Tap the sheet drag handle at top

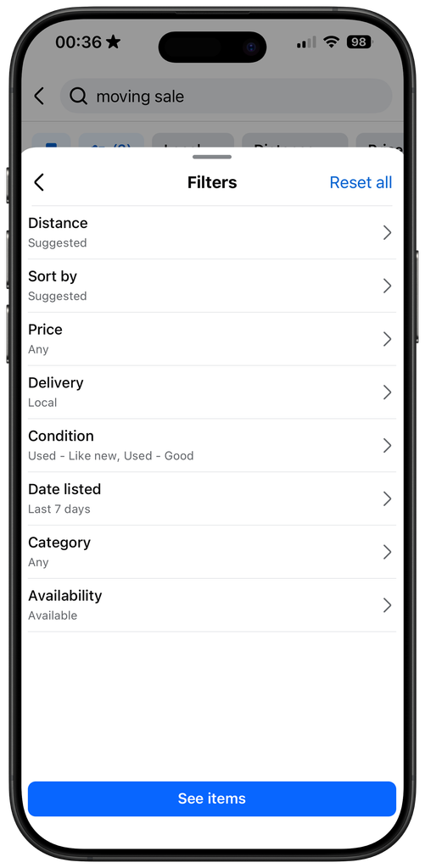212,157
